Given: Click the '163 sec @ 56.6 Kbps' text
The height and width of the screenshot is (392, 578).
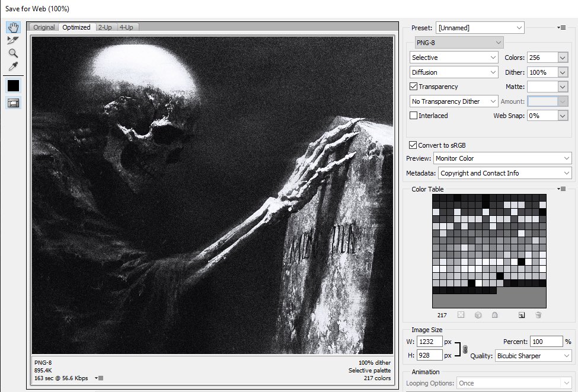Looking at the screenshot, I should (61, 378).
